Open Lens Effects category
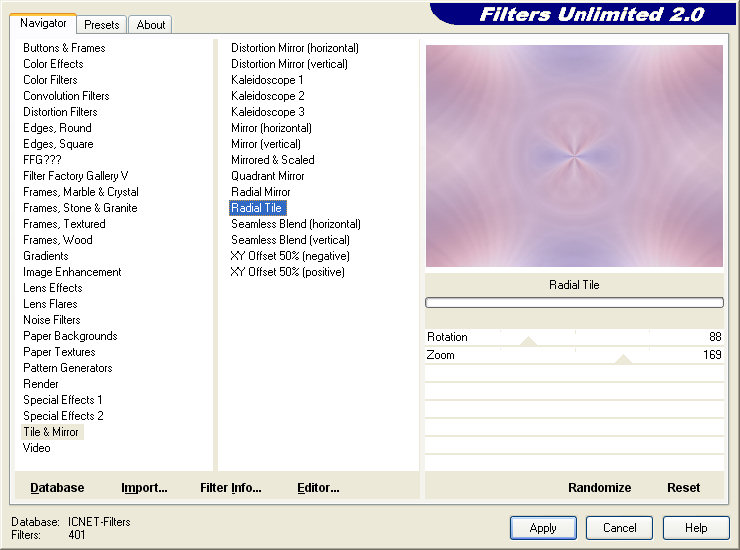This screenshot has height=550, width=740. (x=52, y=288)
